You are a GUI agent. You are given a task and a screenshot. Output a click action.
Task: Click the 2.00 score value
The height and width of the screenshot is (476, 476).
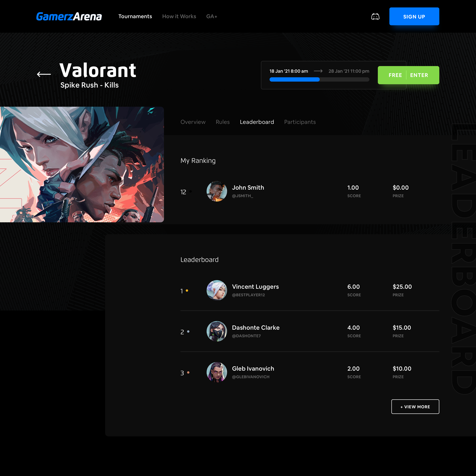353,368
